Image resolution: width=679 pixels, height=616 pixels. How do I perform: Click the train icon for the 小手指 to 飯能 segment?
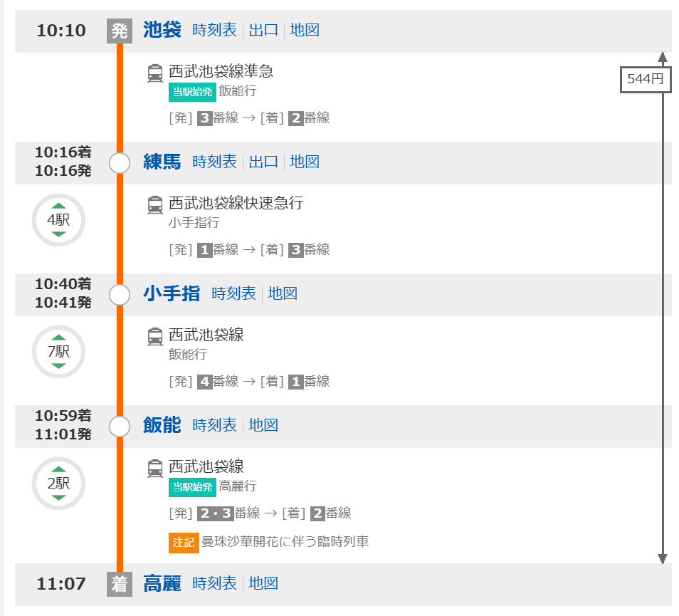pyautogui.click(x=154, y=336)
